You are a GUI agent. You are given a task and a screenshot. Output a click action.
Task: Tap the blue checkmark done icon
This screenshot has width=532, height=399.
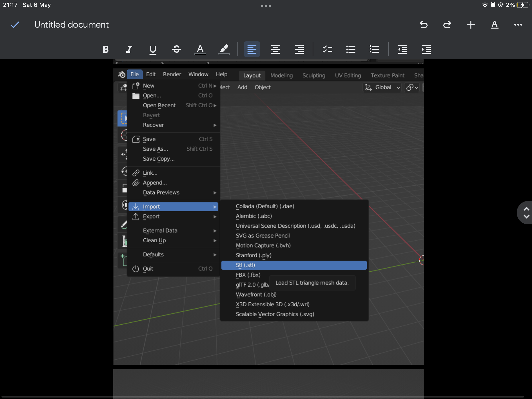[15, 25]
